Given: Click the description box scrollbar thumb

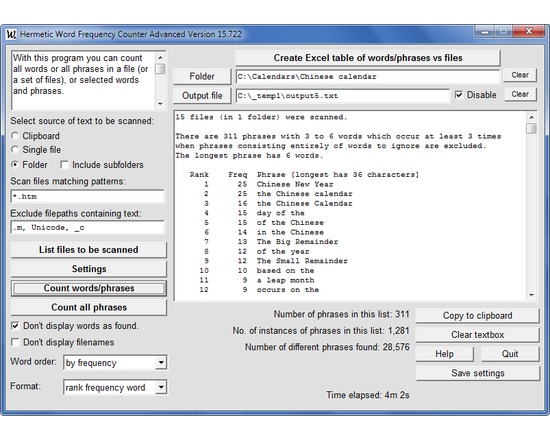Looking at the screenshot, I should (160, 69).
